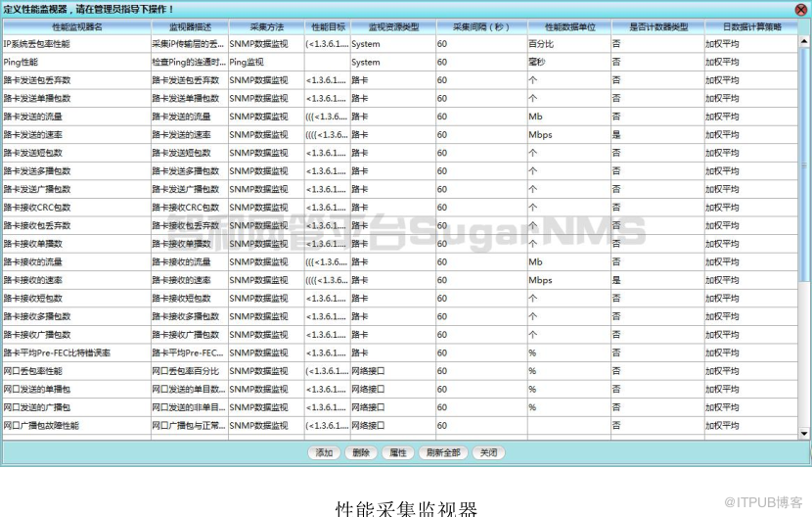Select the 路卡发送包丢弃数 monitor name
The height and width of the screenshot is (517, 812).
click(x=37, y=80)
